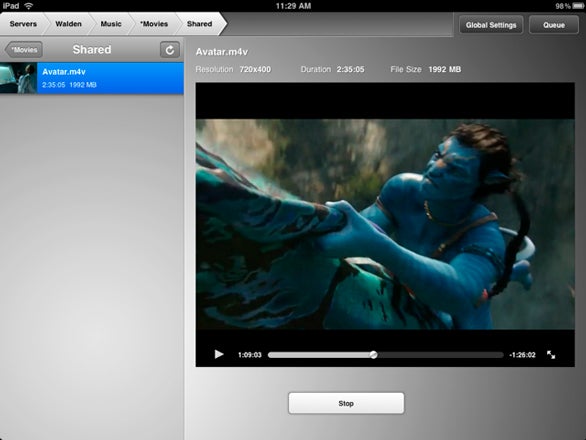Expand video to fullscreen
The height and width of the screenshot is (440, 586).
[551, 354]
